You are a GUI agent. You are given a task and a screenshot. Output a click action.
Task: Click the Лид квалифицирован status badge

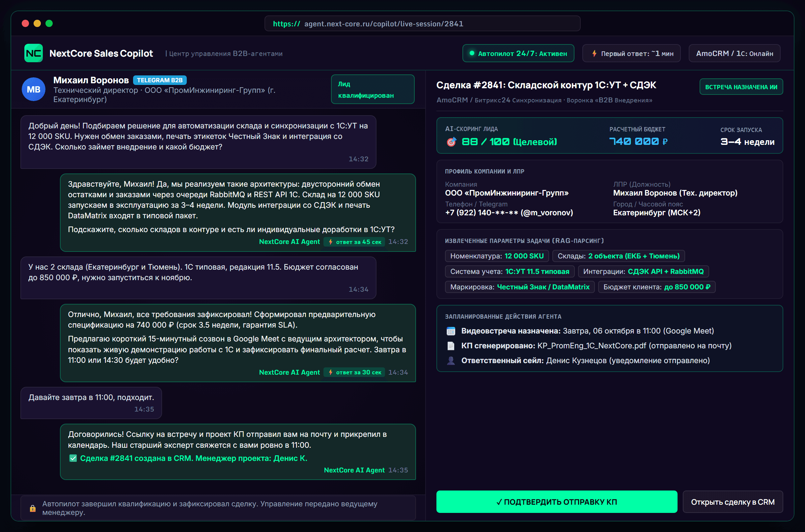point(373,89)
